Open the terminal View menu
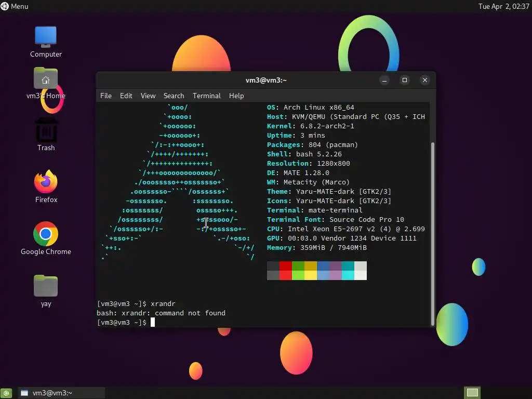This screenshot has width=532, height=399. [148, 96]
